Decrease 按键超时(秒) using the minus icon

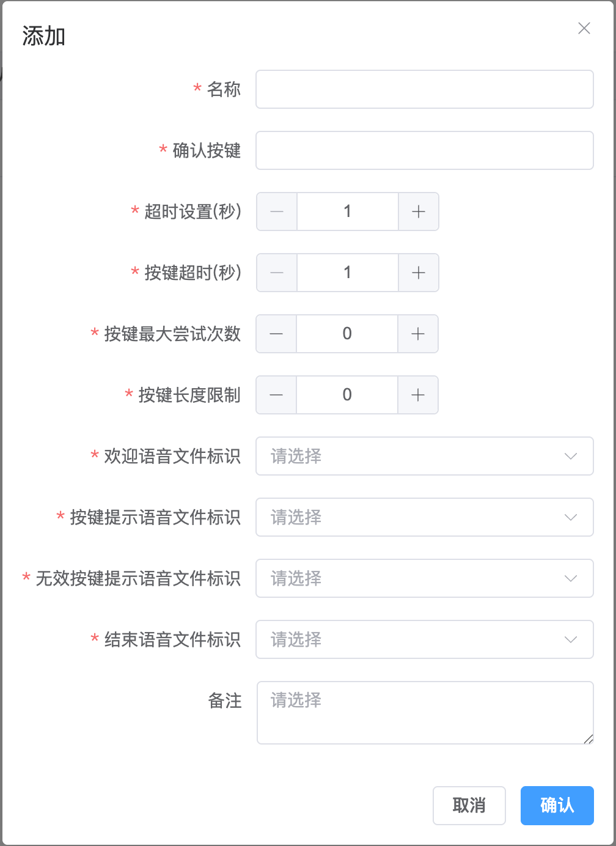277,273
